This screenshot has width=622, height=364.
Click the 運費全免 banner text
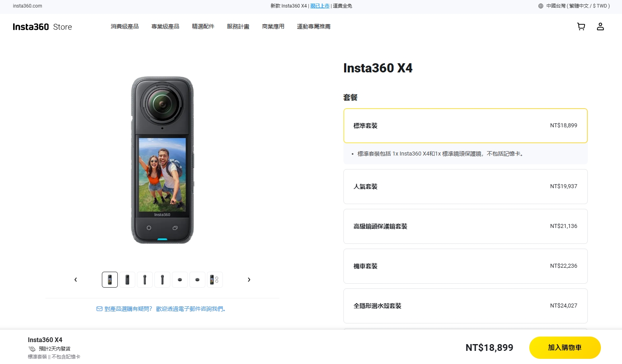click(x=342, y=6)
